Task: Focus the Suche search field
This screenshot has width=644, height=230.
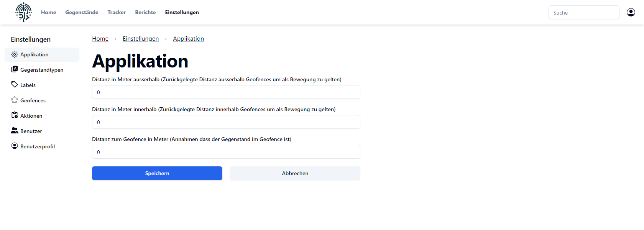Action: pyautogui.click(x=583, y=13)
